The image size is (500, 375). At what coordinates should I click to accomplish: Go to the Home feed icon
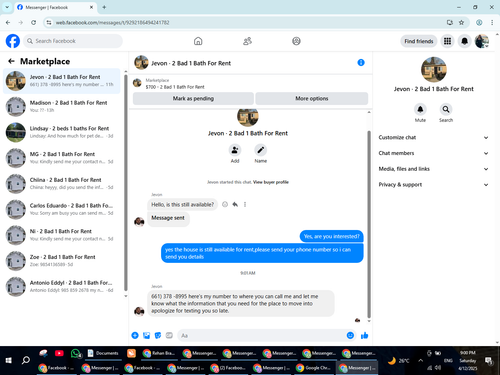(198, 41)
